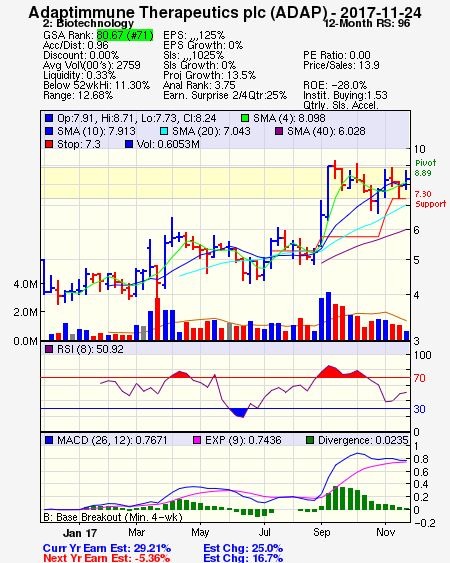Click the price axis label 10
Viewport: 450px width, 563px height.
pyautogui.click(x=419, y=149)
